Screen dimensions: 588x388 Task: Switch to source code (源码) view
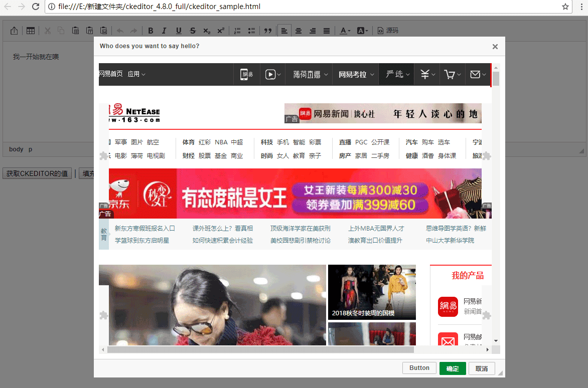tap(388, 31)
